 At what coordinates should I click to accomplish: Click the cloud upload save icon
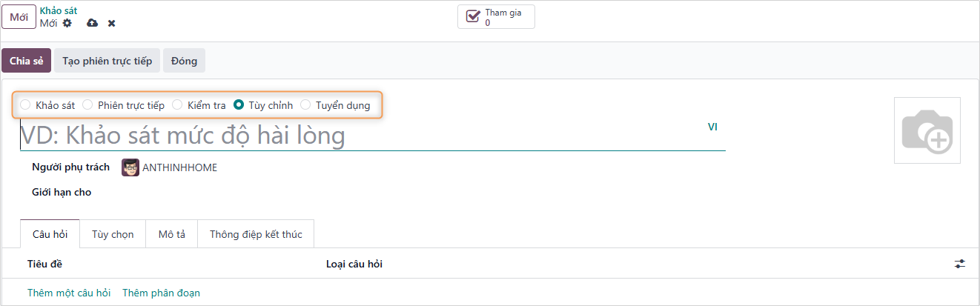click(92, 23)
